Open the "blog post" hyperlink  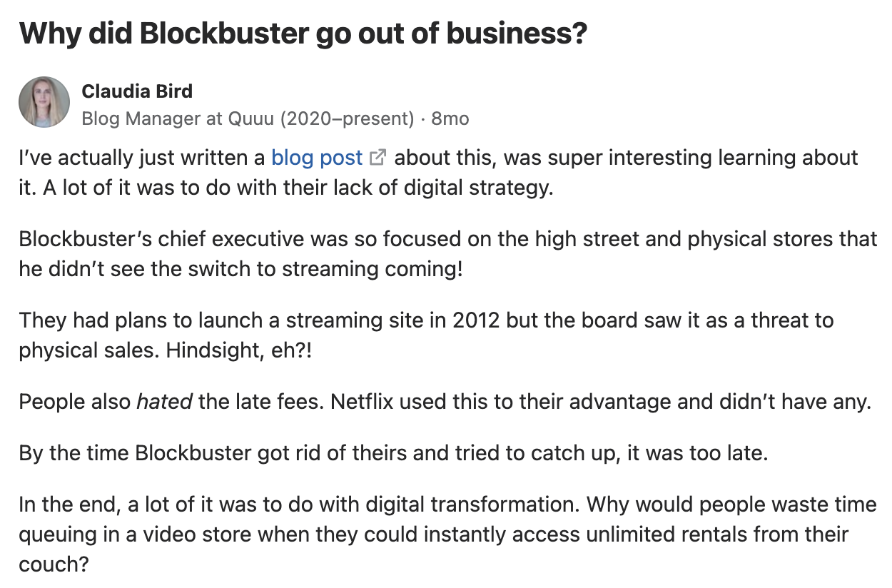coord(317,158)
